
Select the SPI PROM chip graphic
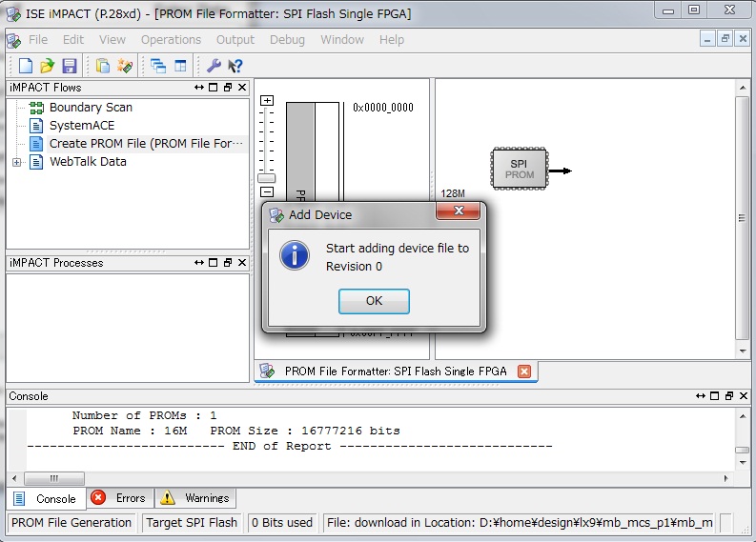(519, 169)
